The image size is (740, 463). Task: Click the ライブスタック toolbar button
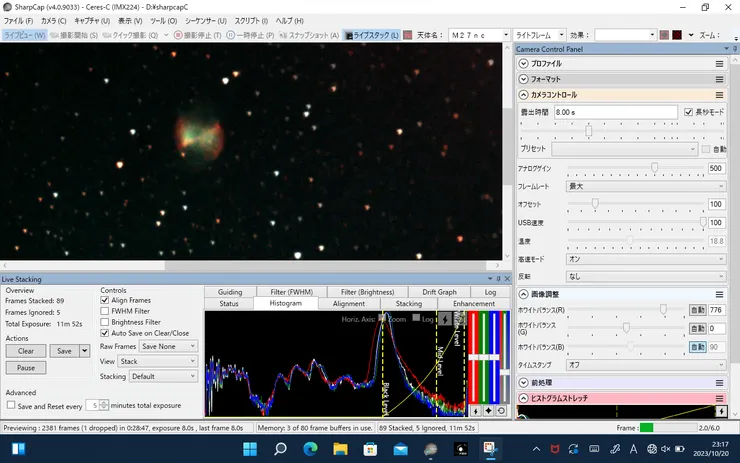[x=371, y=35]
